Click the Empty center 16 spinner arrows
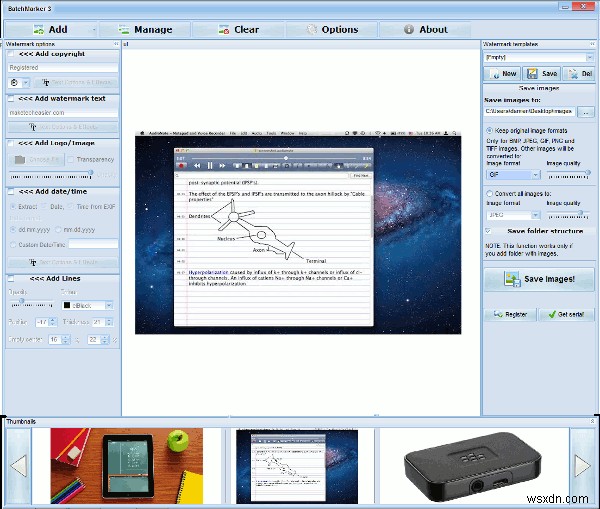This screenshot has width=600, height=509. (66, 339)
